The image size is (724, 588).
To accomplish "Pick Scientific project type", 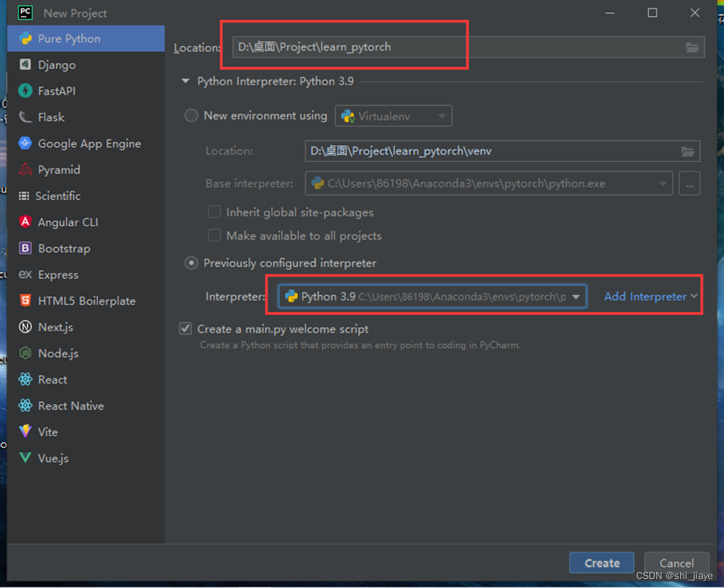I will (86, 196).
